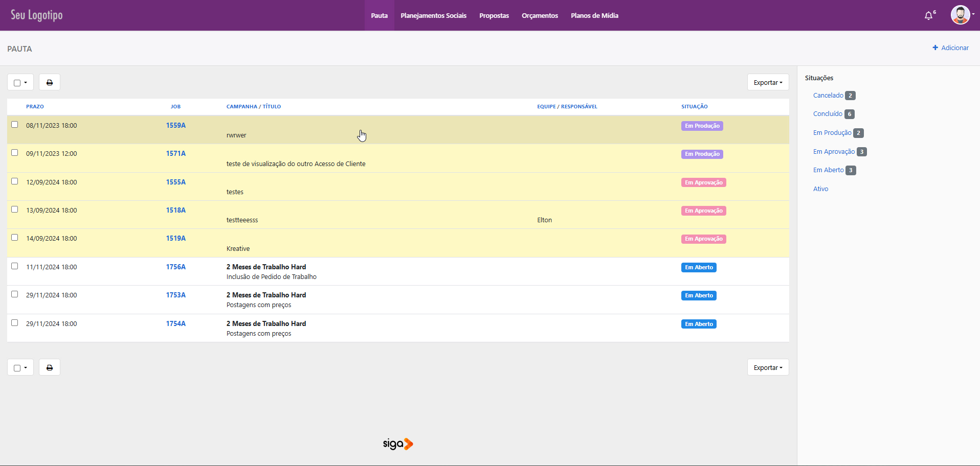Click the siga logo in footer
Screen dimensions: 980x466
click(397, 444)
